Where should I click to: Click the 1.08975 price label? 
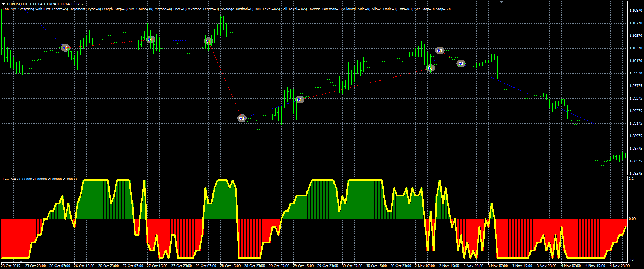tap(636, 136)
